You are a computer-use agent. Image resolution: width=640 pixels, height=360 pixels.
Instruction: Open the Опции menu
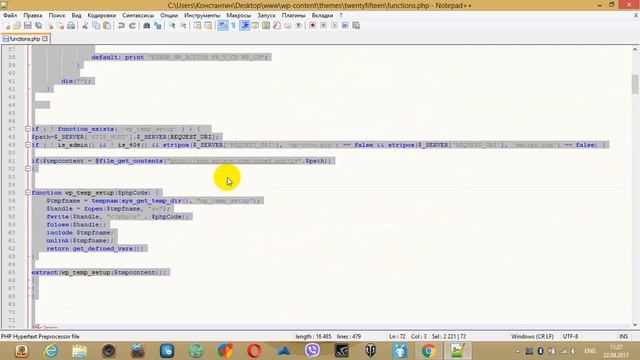[169, 16]
